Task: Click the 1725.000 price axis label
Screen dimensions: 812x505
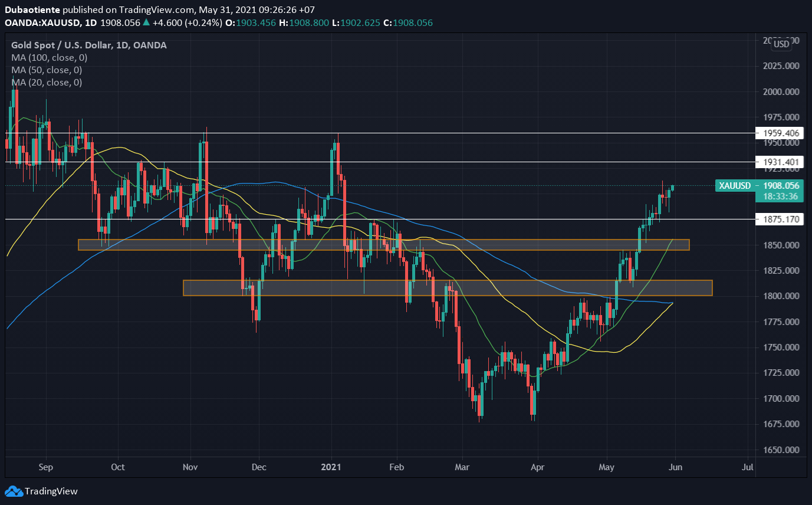Action: tap(780, 373)
